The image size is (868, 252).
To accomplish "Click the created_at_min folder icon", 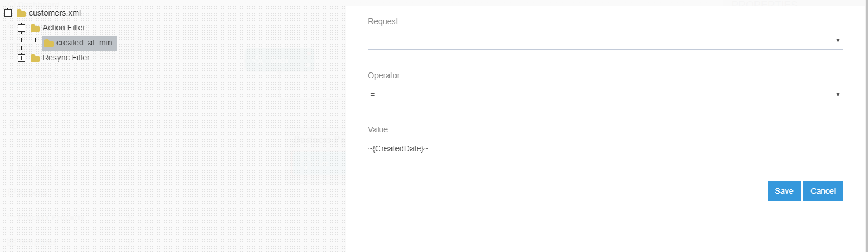I will click(x=49, y=43).
